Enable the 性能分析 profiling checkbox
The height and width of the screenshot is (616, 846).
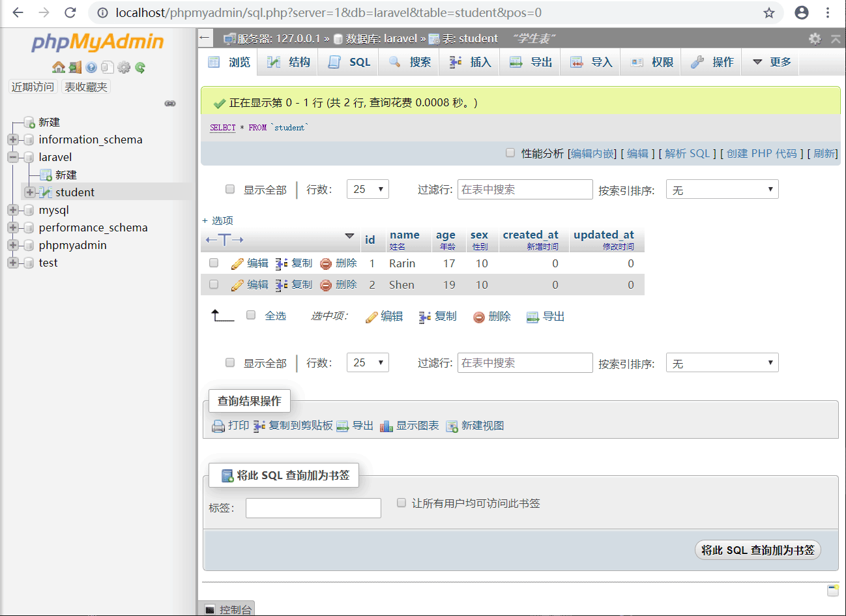(510, 153)
